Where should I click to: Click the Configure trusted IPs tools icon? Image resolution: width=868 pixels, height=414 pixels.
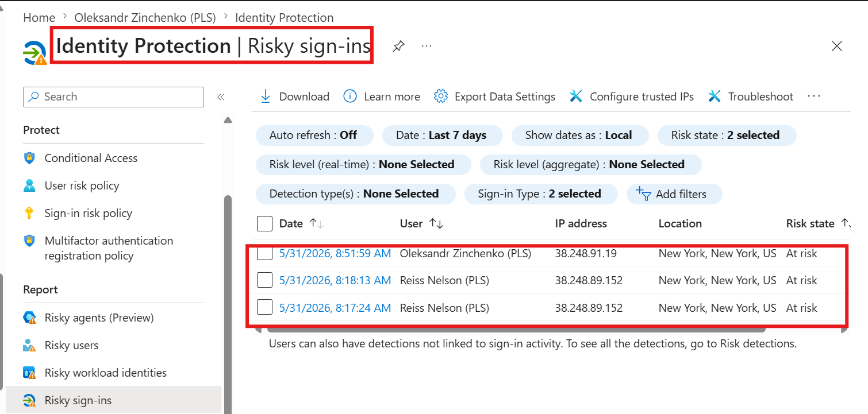(x=576, y=96)
